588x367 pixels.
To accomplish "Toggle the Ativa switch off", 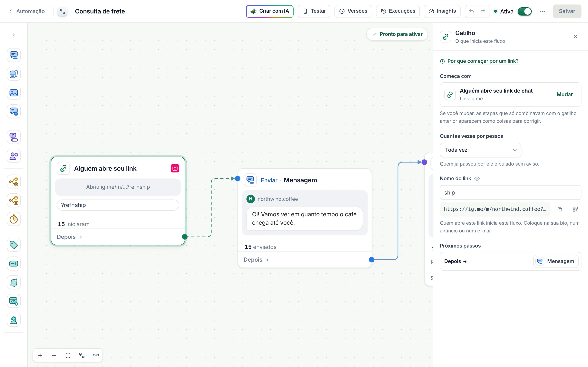I will point(525,11).
